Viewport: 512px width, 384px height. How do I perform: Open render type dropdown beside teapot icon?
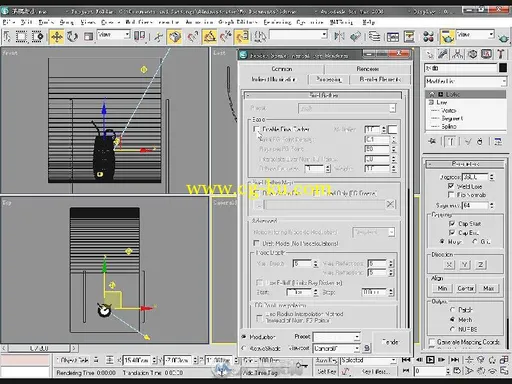475,34
